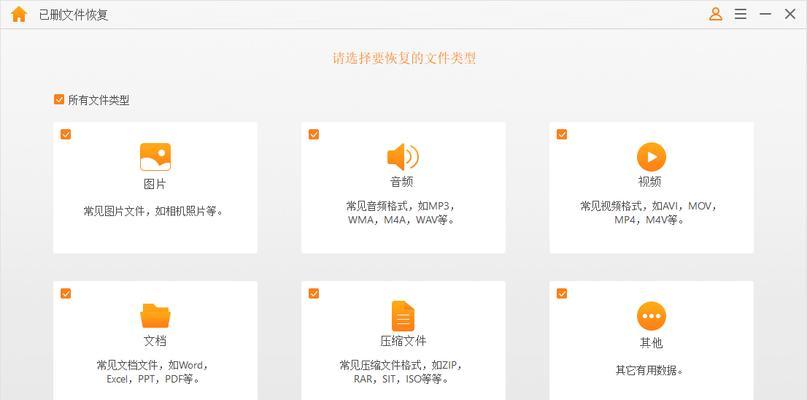Viewport: 807px width, 400px height.
Task: Go to the home screen icon
Action: click(19, 14)
